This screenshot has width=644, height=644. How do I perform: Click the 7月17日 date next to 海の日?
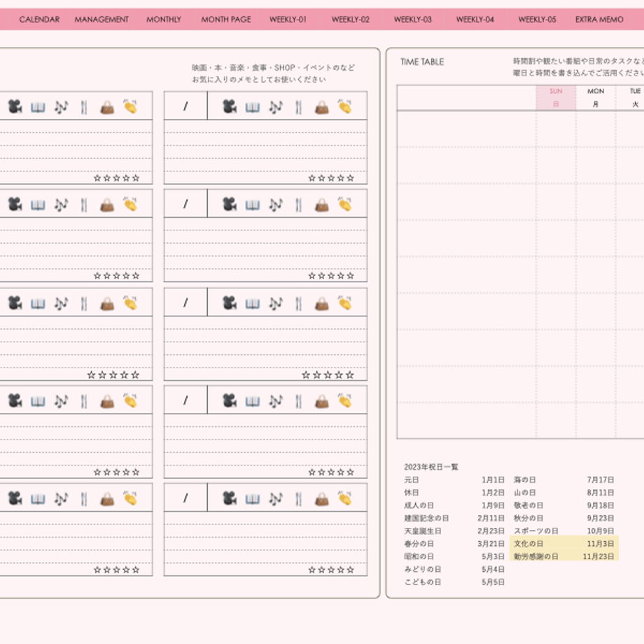[601, 479]
